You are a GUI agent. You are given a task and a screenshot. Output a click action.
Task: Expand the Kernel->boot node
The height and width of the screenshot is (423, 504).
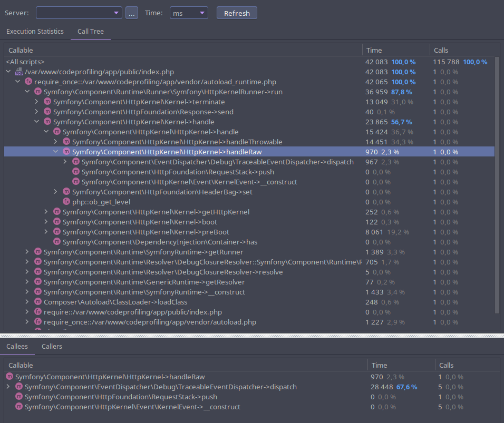[46, 222]
